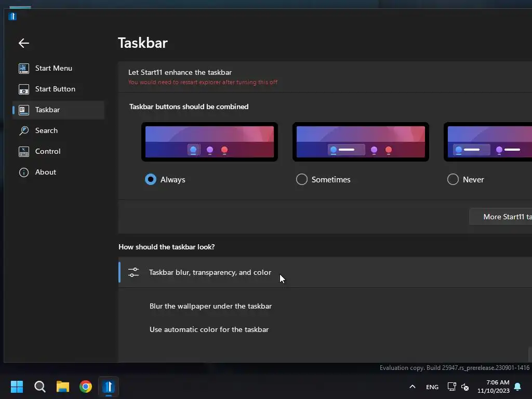The image size is (532, 399).
Task: Click the More Start11 taskbar button
Action: [x=500, y=217]
